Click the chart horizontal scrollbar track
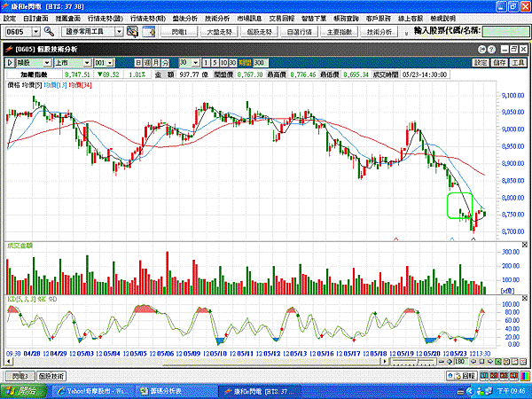The width and height of the screenshot is (532, 399). point(199,362)
